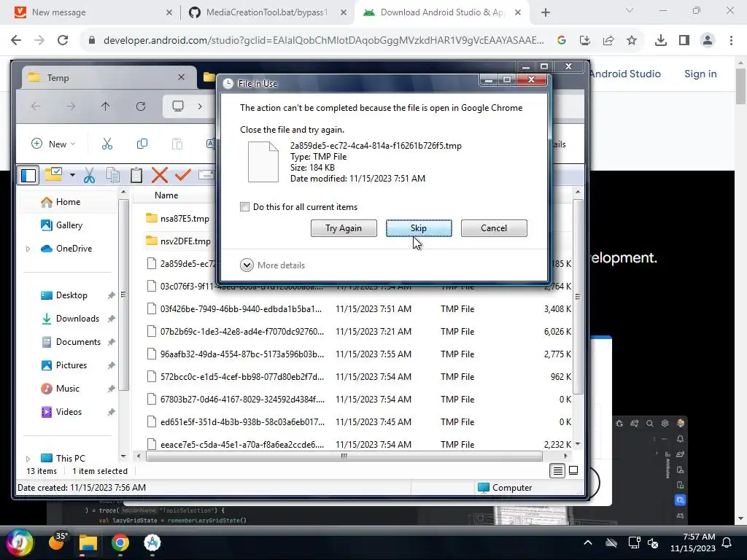Click the folder options icon with checkmark
This screenshot has width=747, height=560.
click(53, 175)
